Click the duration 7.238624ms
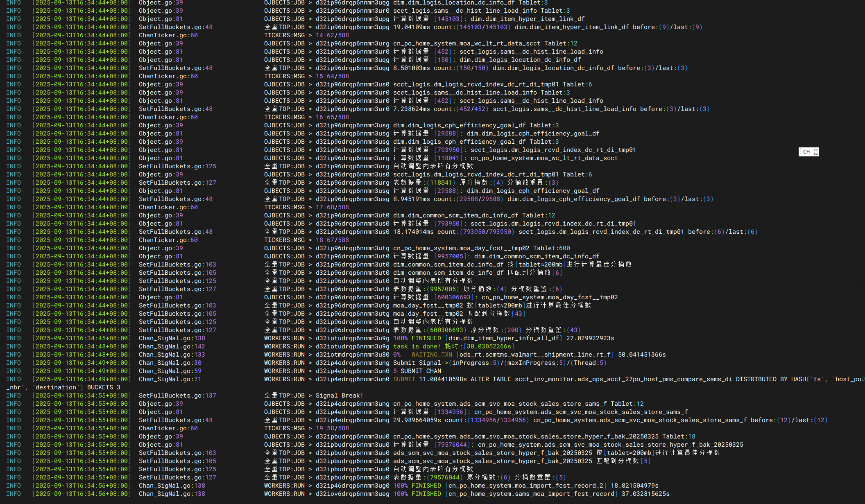865x504 pixels. click(412, 109)
